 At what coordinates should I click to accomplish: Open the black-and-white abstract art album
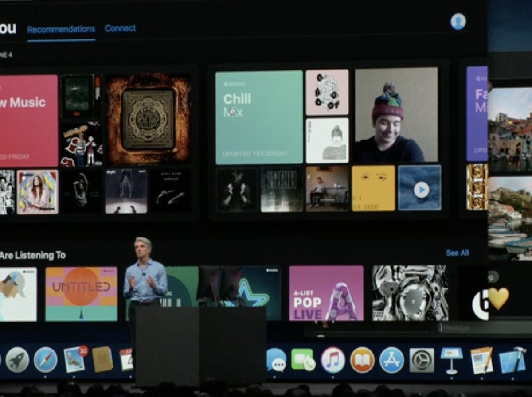(410, 292)
